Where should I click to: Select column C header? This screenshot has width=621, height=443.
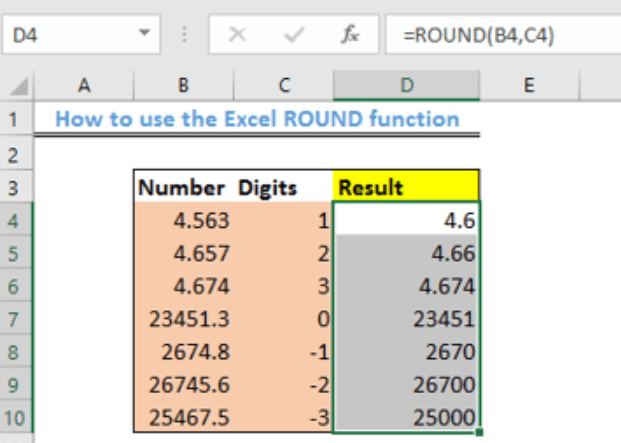click(x=283, y=85)
